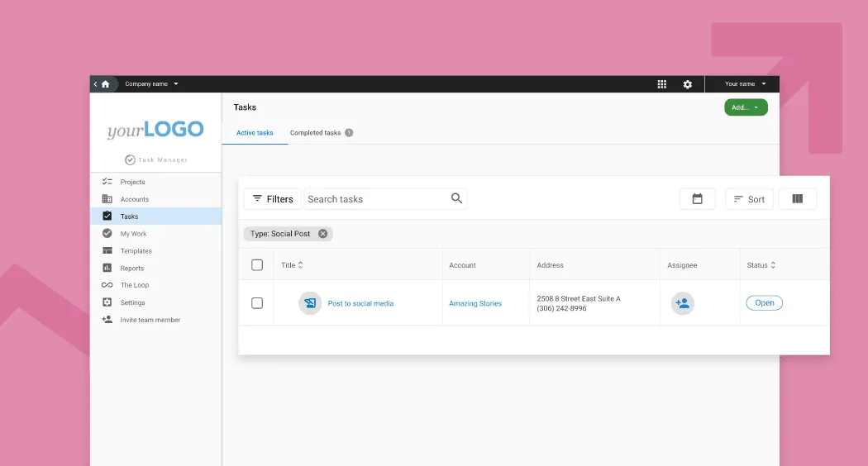This screenshot has width=868, height=466.
Task: Expand the green Add dropdown button
Action: (x=746, y=107)
